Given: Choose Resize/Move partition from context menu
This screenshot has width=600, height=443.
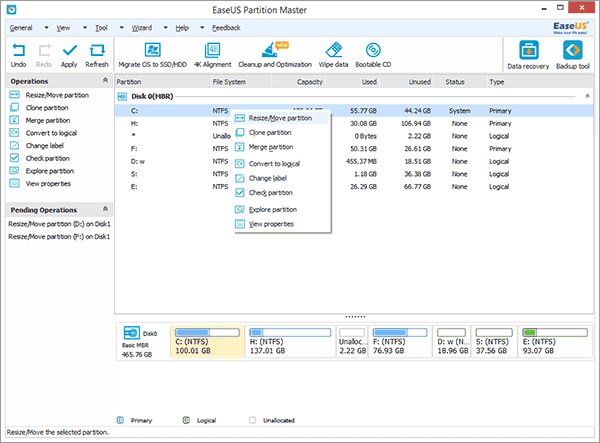Looking at the screenshot, I should click(x=282, y=118).
